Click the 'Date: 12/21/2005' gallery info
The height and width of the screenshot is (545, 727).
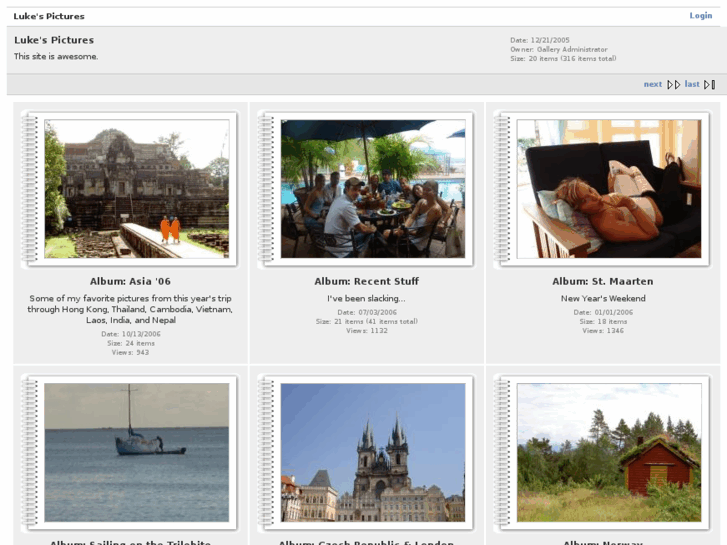[540, 40]
